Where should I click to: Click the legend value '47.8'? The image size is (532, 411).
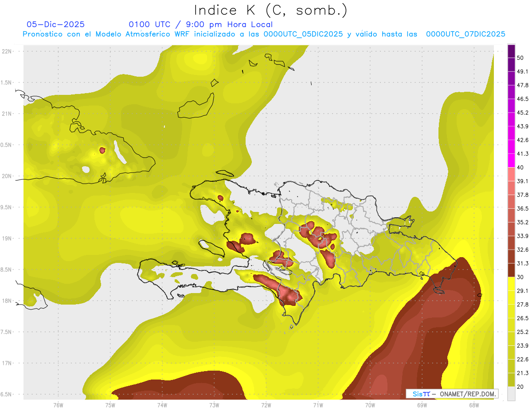pyautogui.click(x=522, y=85)
